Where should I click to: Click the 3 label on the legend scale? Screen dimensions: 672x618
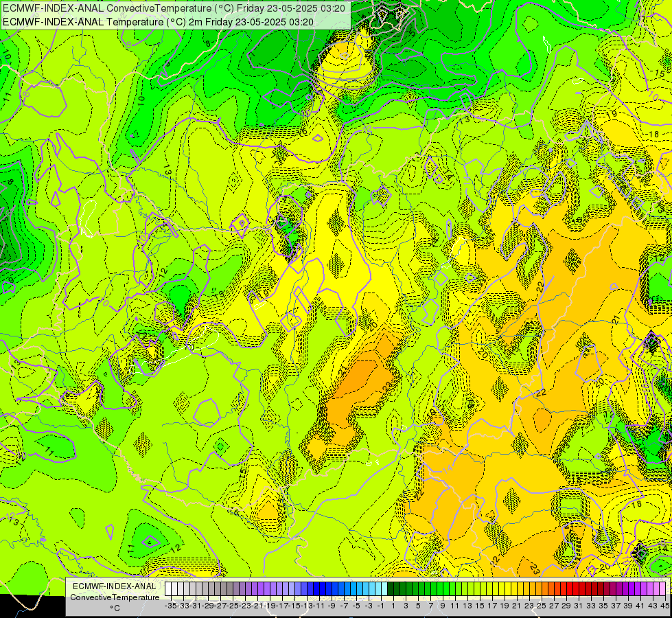406,606
